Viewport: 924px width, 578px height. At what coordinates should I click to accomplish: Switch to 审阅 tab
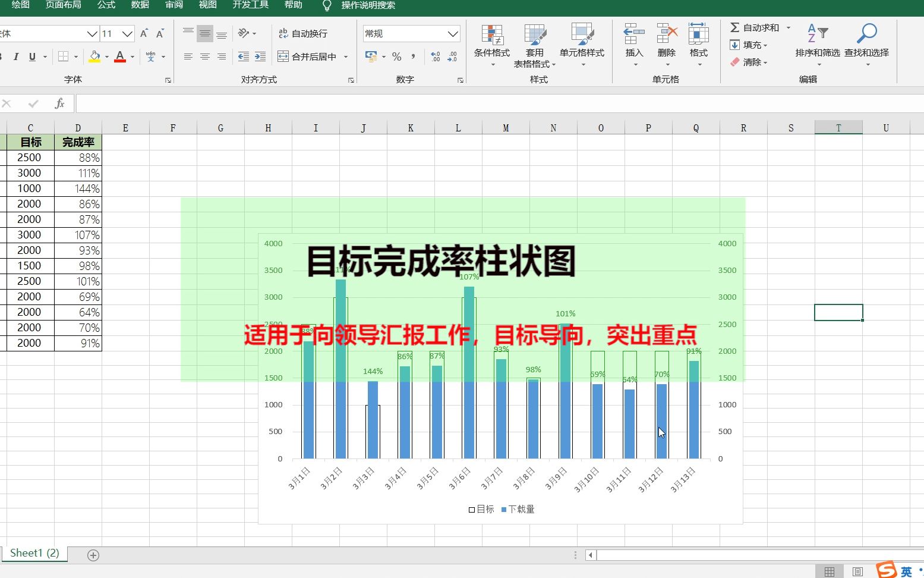pyautogui.click(x=174, y=5)
